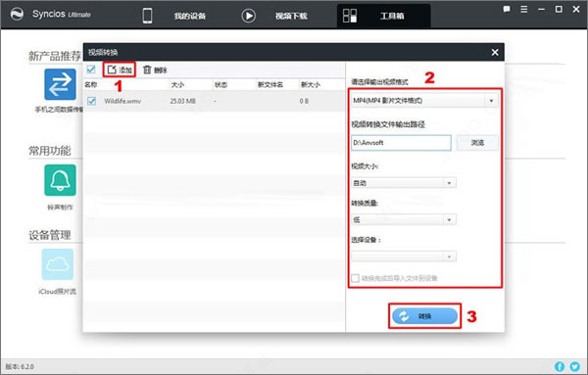Click the Syncios logo icon
This screenshot has height=375, width=588.
17,15
